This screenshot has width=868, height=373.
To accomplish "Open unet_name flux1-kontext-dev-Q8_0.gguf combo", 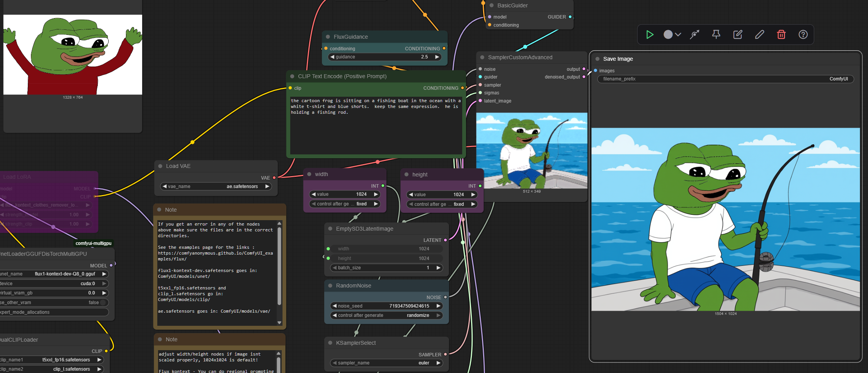I will click(54, 274).
